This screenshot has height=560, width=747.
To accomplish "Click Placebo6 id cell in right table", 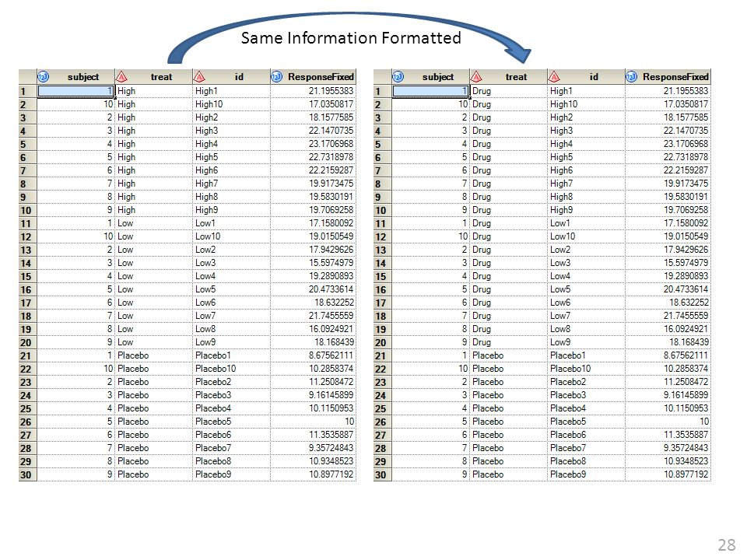I will click(x=586, y=436).
